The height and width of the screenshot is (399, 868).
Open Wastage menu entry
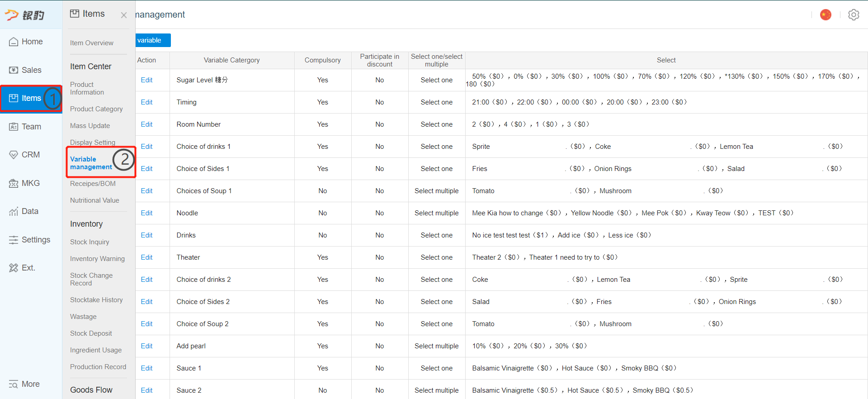click(83, 317)
